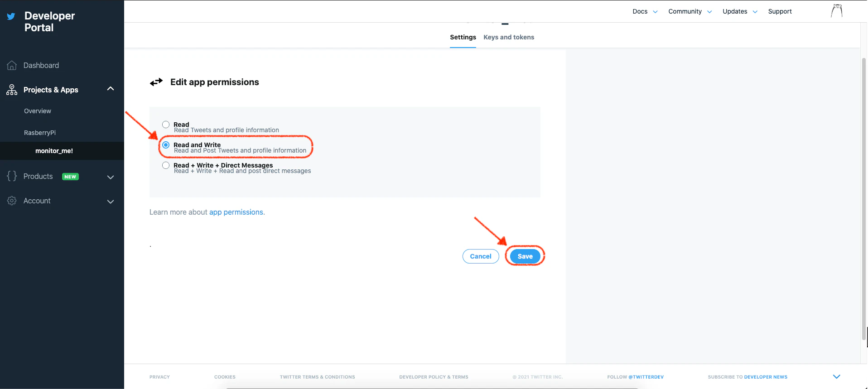Select the Read permission radio button
Viewport: 868px width, 389px height.
click(166, 125)
